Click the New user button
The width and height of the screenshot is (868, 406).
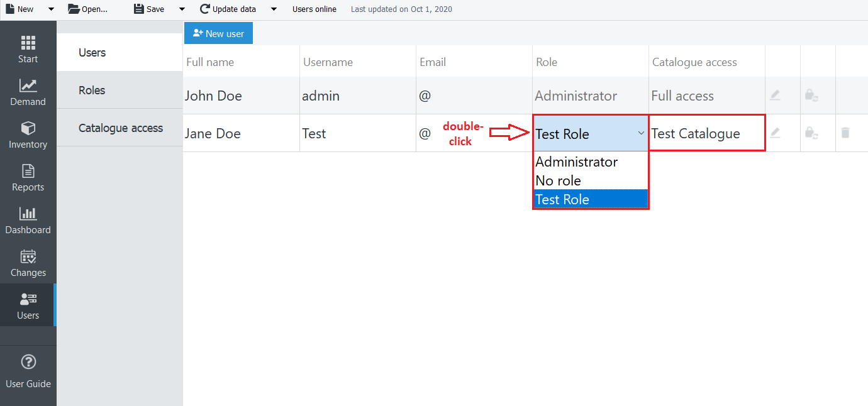(x=218, y=33)
